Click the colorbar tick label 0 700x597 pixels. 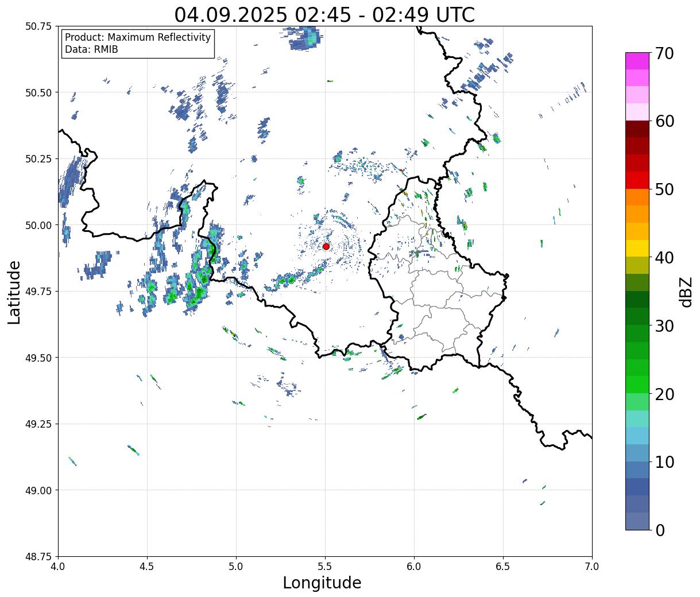click(659, 530)
